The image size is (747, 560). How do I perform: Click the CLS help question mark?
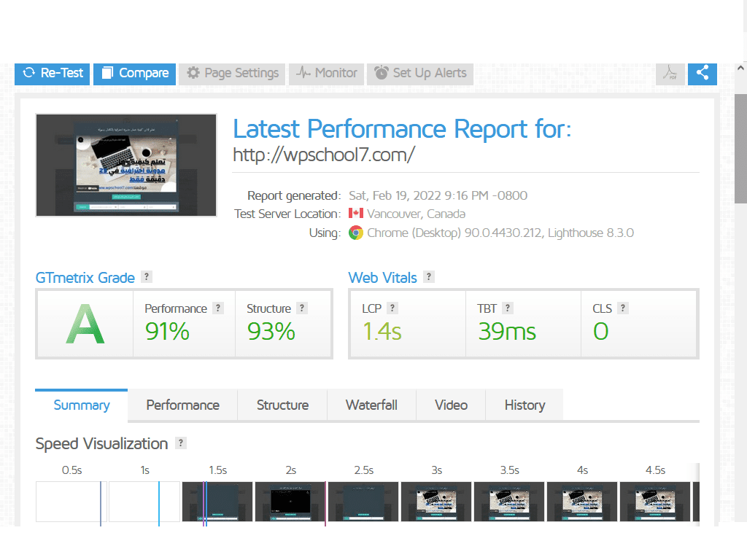623,308
